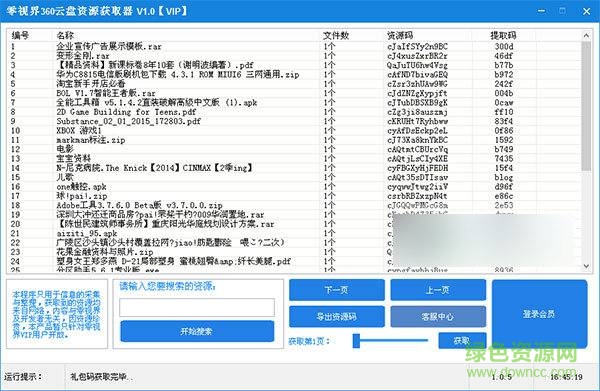This screenshot has width=600, height=391.
Task: Sort by 编号 column header
Action: tap(20, 36)
